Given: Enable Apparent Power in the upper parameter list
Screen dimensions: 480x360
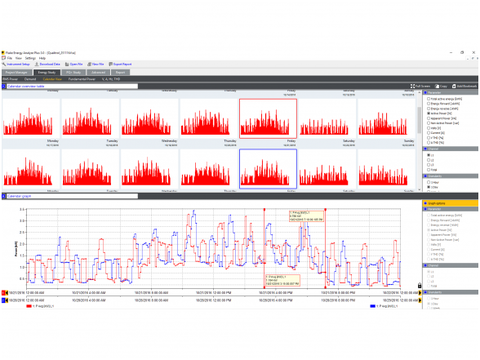Looking at the screenshot, I should tap(429, 118).
